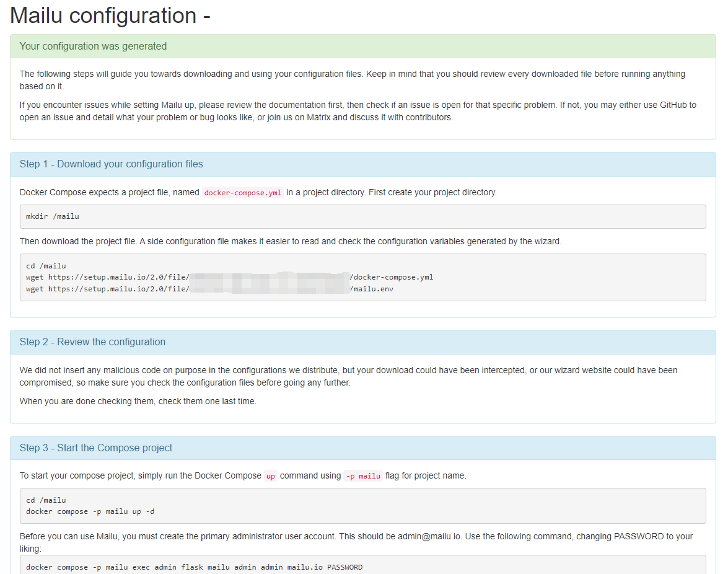Image resolution: width=728 pixels, height=574 pixels.
Task: Click the 'Step 1 - Download your configuration files' header
Action: 111,164
